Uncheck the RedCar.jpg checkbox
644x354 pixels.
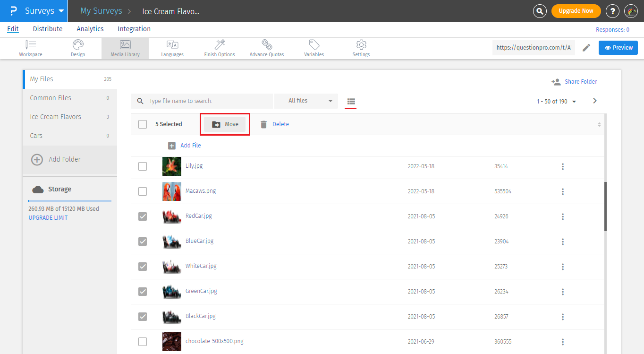pyautogui.click(x=143, y=216)
